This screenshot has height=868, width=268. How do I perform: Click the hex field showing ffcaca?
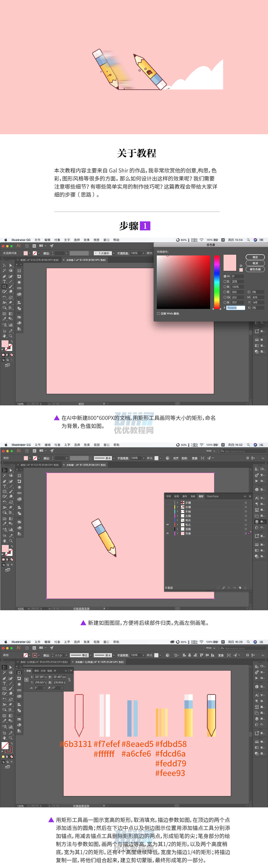[x=235, y=308]
